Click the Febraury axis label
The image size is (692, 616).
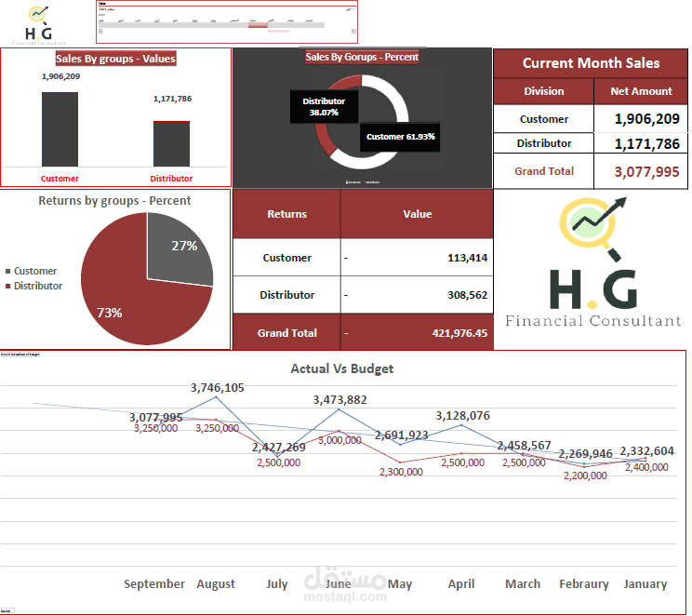click(584, 583)
